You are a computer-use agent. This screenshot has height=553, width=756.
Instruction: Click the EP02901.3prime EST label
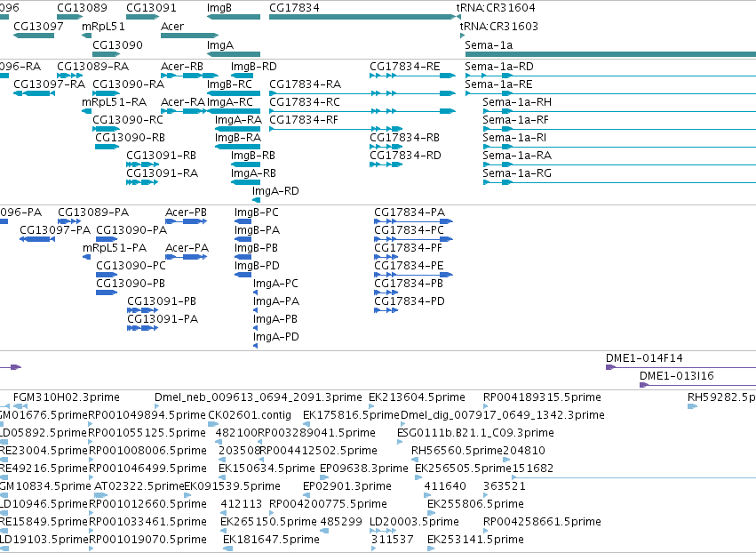[x=347, y=486]
